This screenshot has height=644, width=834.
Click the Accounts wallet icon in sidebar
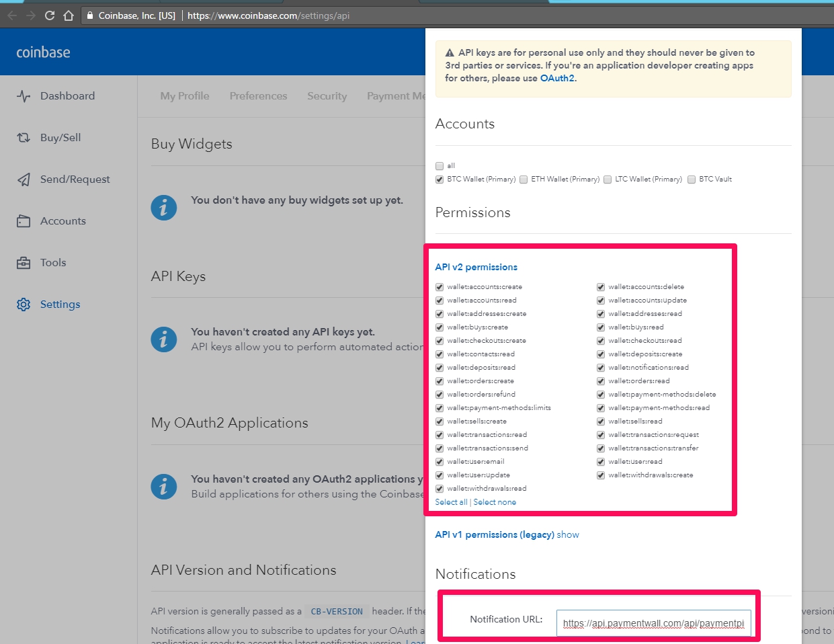click(24, 221)
